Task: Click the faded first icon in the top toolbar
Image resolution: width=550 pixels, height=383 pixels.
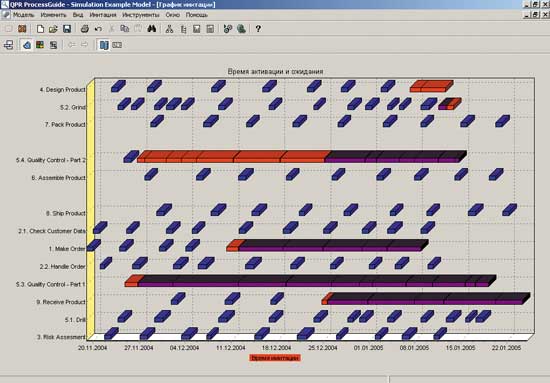Action: tap(9, 29)
